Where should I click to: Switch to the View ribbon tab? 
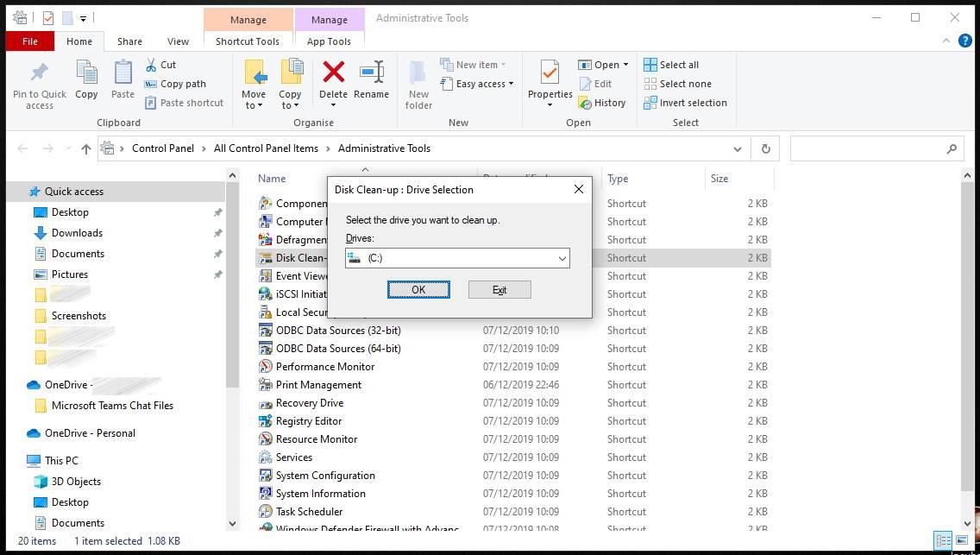pos(178,41)
